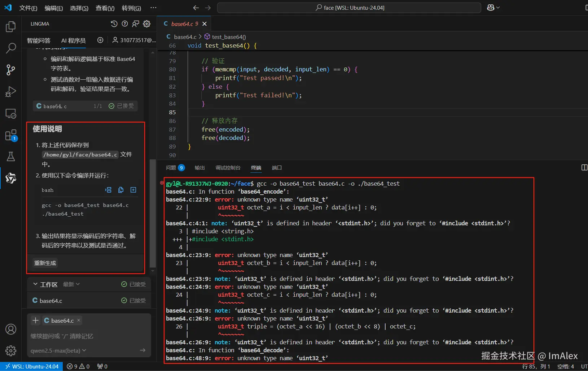This screenshot has height=371, width=588.
Task: Click the Lingma settings gear icon
Action: pos(147,24)
